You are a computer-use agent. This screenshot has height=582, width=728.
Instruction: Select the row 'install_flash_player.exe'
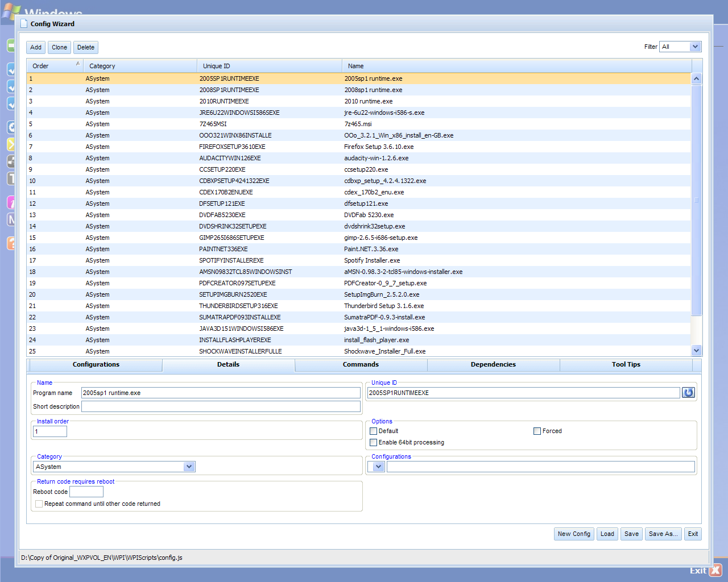pos(359,340)
